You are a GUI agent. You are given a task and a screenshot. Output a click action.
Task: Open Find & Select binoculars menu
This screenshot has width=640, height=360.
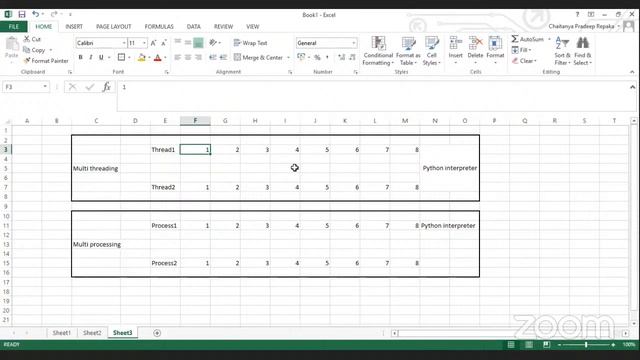click(582, 51)
